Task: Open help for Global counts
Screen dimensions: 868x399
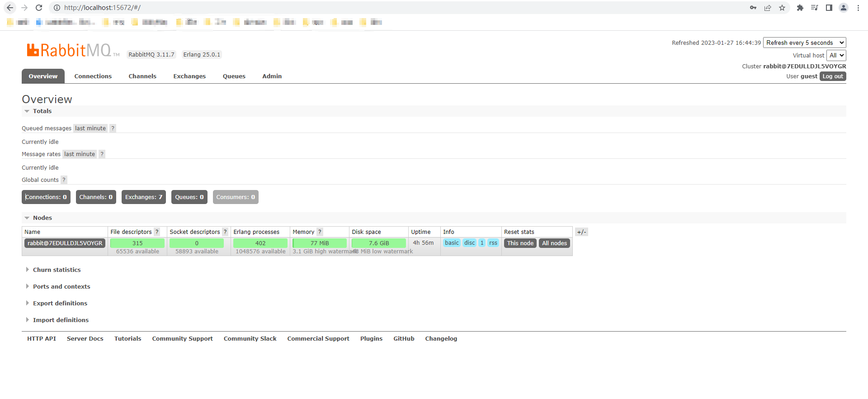Action: 64,180
